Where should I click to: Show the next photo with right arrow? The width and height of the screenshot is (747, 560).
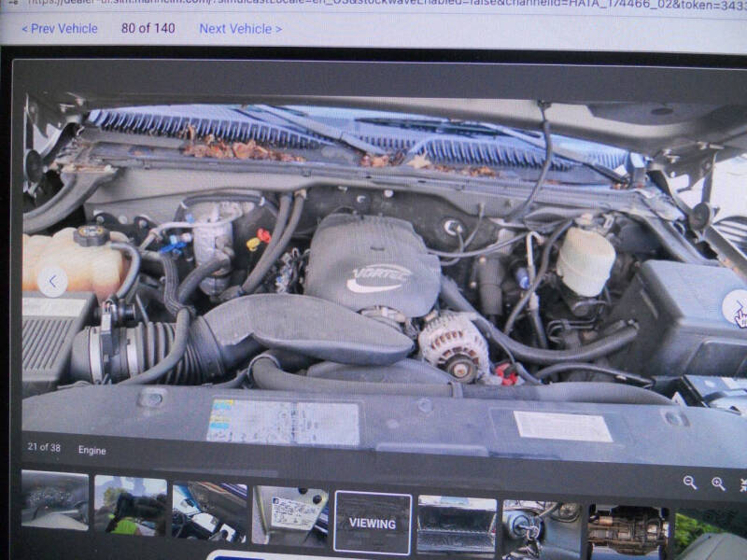[736, 306]
